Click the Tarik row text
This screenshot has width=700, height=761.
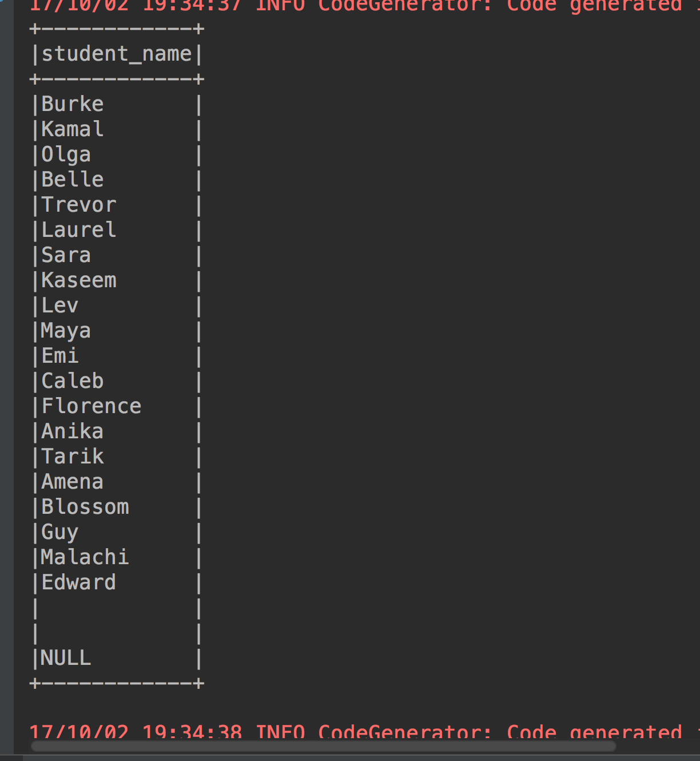point(73,457)
